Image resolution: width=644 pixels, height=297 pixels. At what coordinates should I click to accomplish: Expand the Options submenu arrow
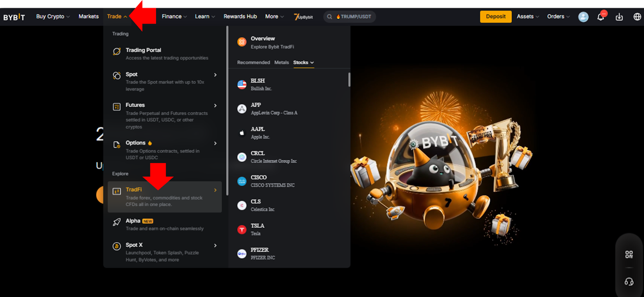(215, 143)
